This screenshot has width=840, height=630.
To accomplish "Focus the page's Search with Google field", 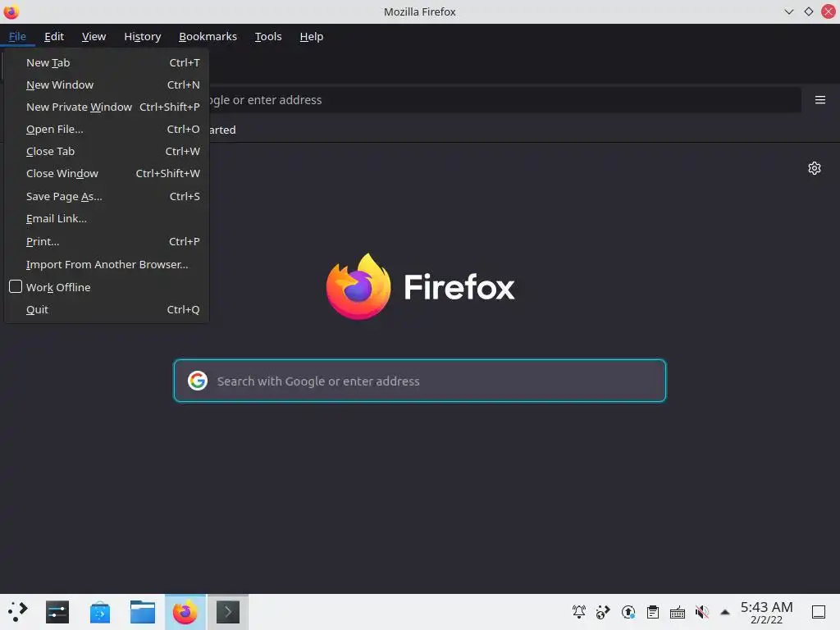I will (x=419, y=381).
